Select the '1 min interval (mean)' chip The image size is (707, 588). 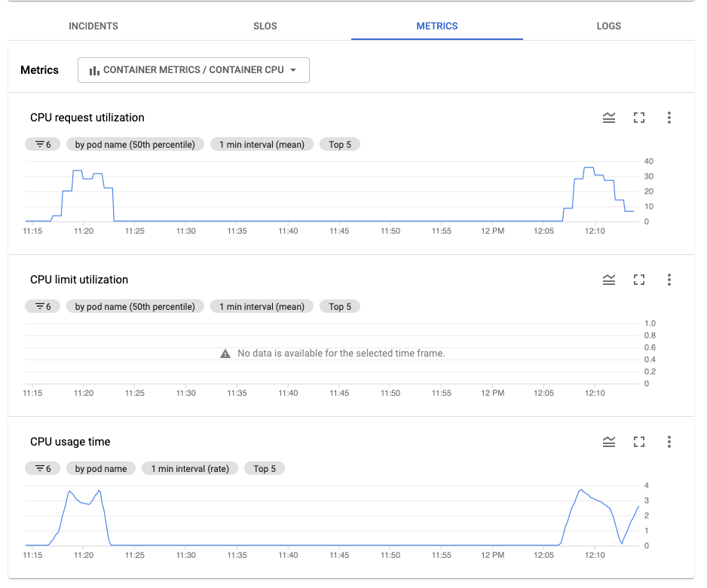pos(262,144)
